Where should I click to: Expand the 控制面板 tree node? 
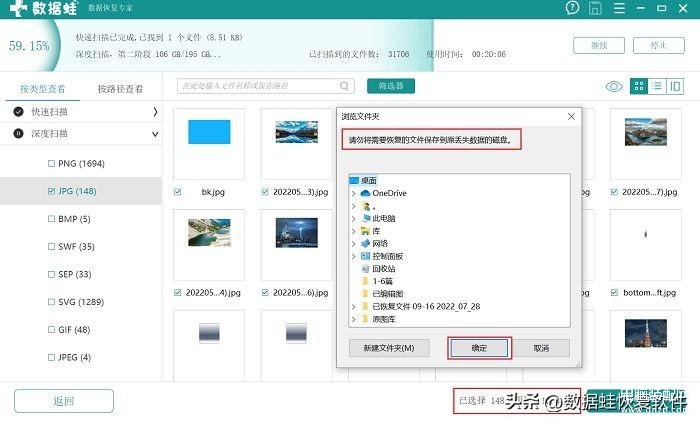click(354, 256)
